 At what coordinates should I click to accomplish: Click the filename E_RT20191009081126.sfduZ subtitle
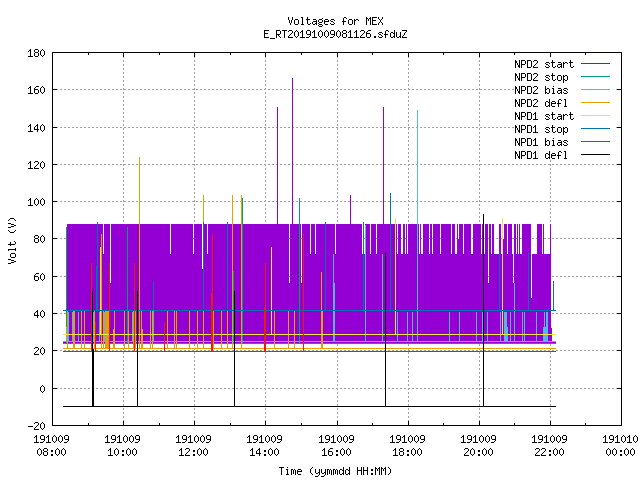click(335, 34)
